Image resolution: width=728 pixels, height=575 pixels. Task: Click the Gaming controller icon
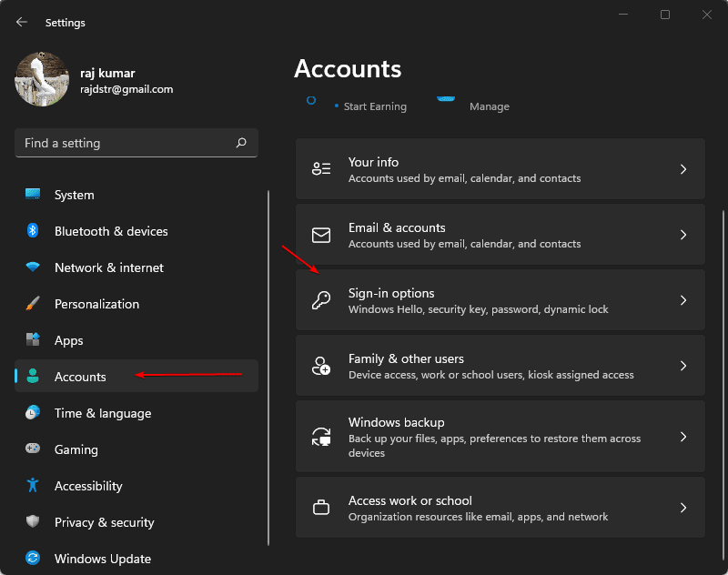tap(33, 449)
